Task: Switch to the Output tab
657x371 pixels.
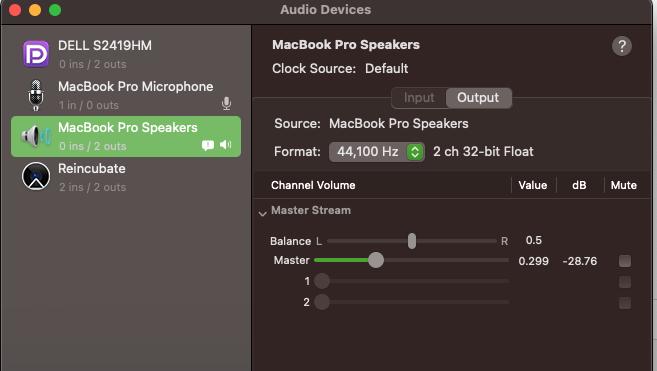Action: click(478, 98)
